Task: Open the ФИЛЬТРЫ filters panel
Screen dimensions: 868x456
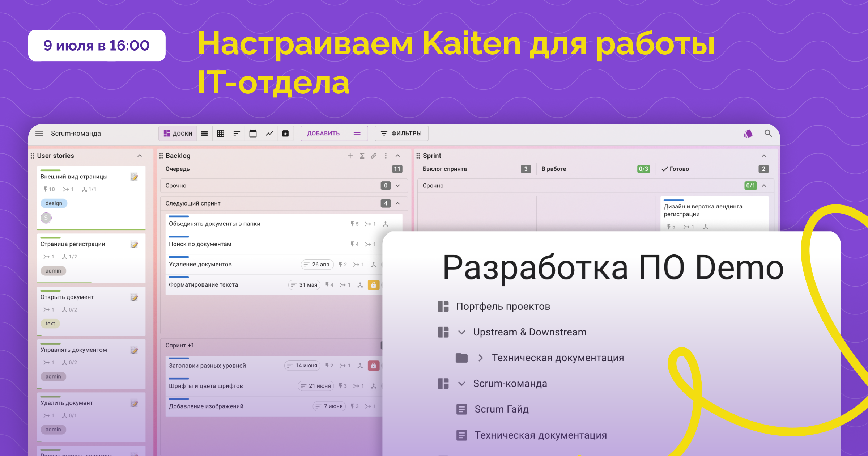Action: 401,134
